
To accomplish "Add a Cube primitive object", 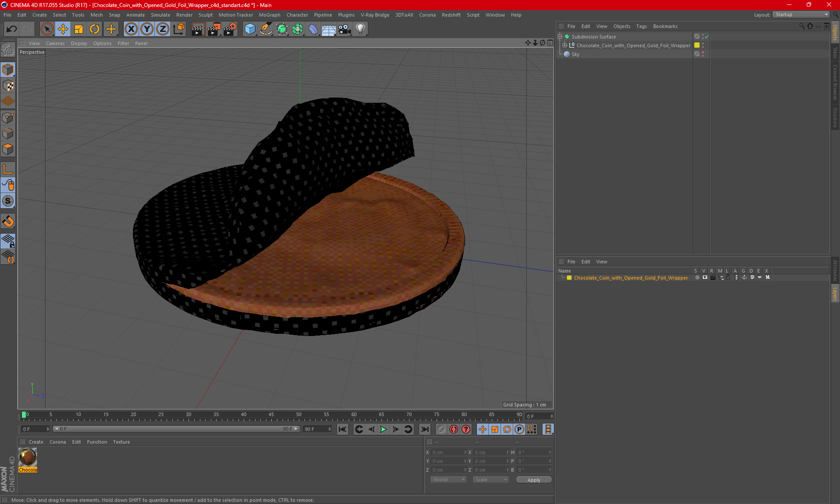I will click(x=250, y=29).
